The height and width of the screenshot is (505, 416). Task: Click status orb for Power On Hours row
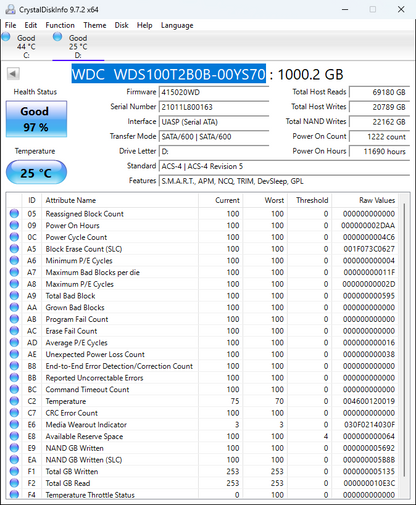pos(14,225)
